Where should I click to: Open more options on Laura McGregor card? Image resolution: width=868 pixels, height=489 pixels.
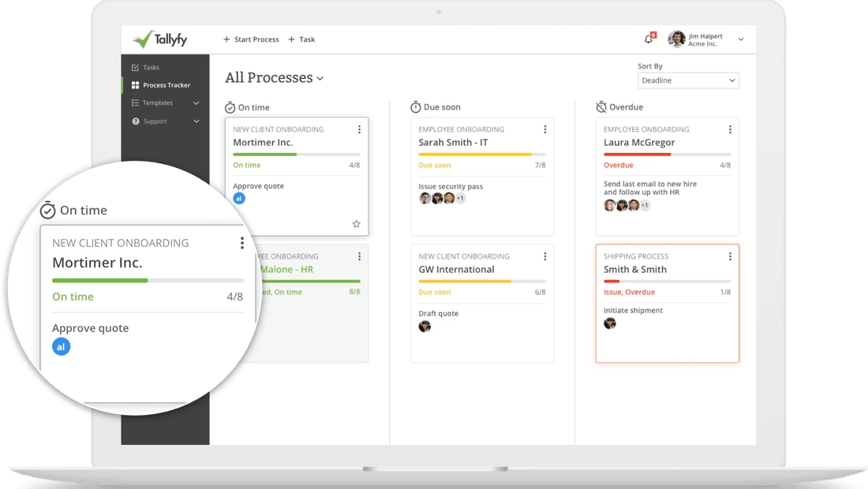tap(730, 129)
